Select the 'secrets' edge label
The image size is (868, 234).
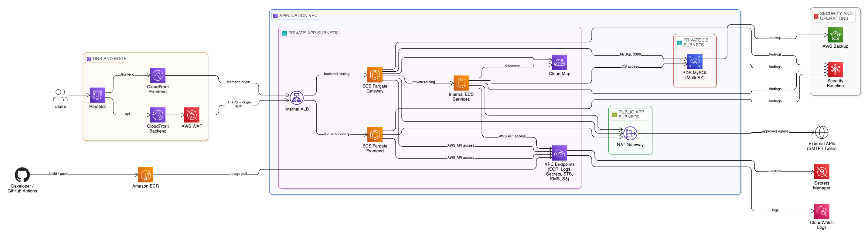[x=775, y=171]
